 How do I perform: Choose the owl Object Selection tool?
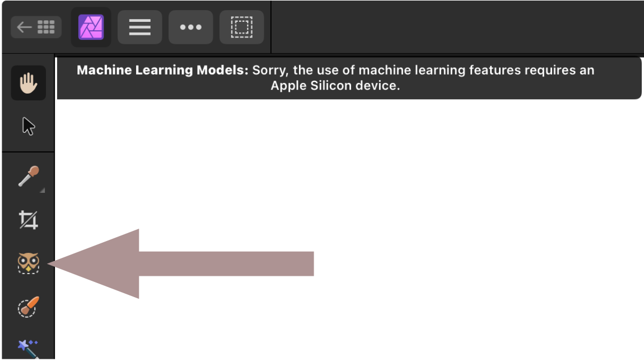coord(29,263)
